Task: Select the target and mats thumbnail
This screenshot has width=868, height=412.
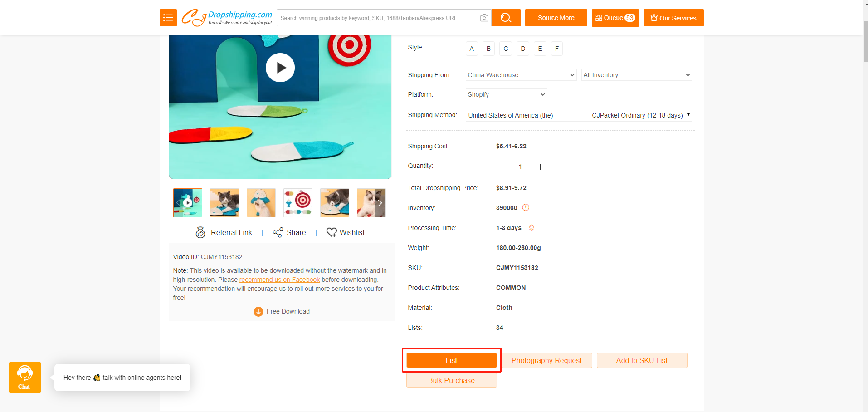Action: point(298,203)
